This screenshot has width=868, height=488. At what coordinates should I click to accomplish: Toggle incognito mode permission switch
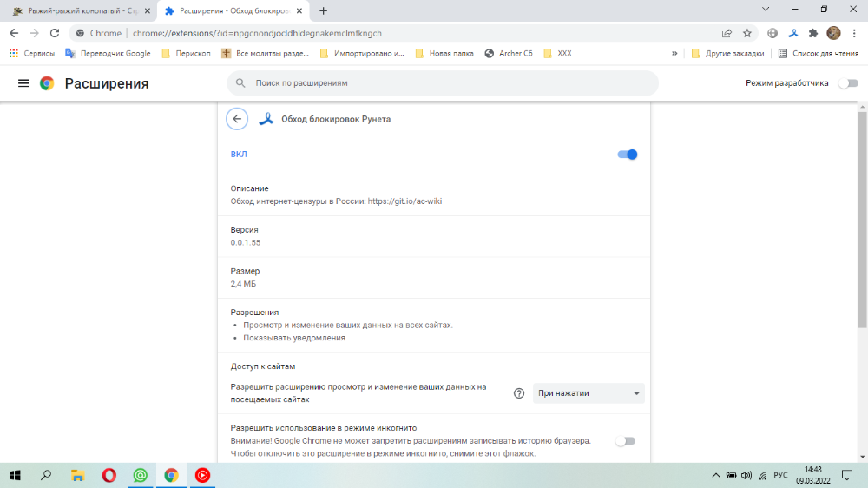click(625, 441)
